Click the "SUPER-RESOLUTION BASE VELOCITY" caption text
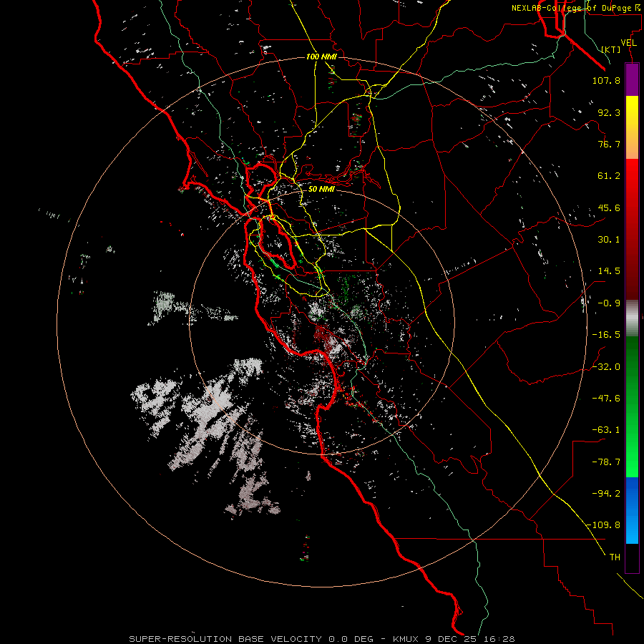Screen dimensions: 644x644 (x=225, y=639)
